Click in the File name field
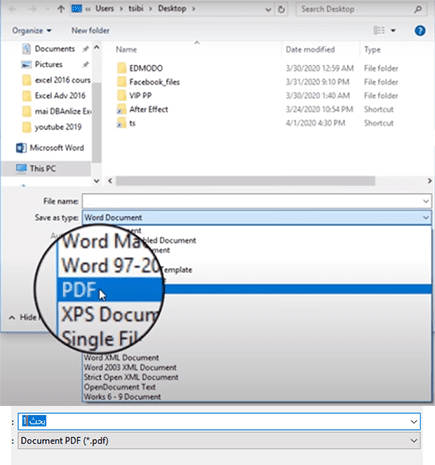The image size is (435, 465). (x=257, y=201)
